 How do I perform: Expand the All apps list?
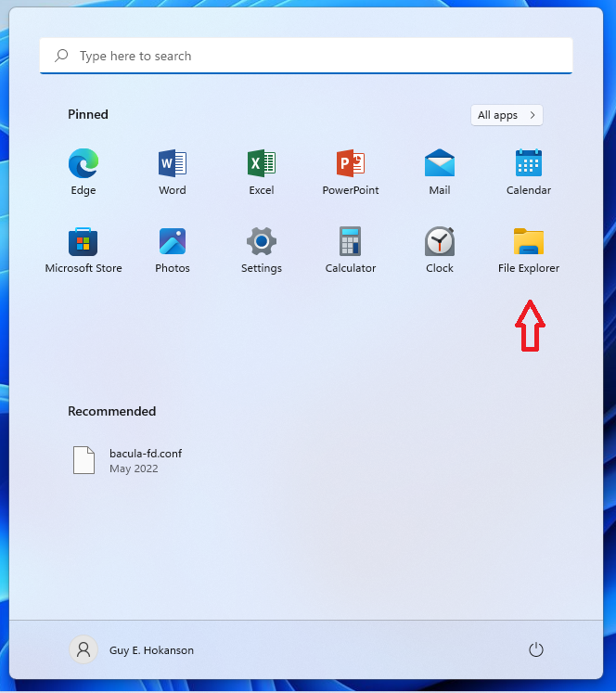(x=507, y=115)
